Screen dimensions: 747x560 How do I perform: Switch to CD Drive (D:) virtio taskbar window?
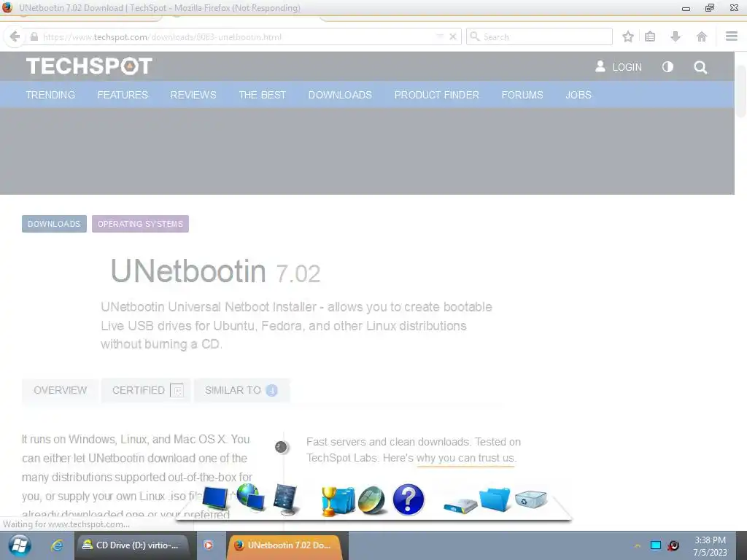(x=135, y=545)
